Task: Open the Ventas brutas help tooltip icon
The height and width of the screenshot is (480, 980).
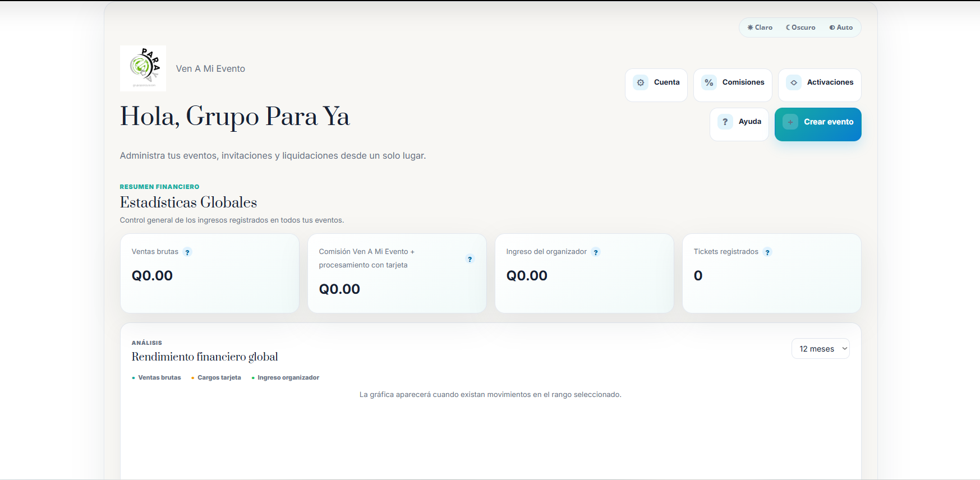Action: point(187,252)
